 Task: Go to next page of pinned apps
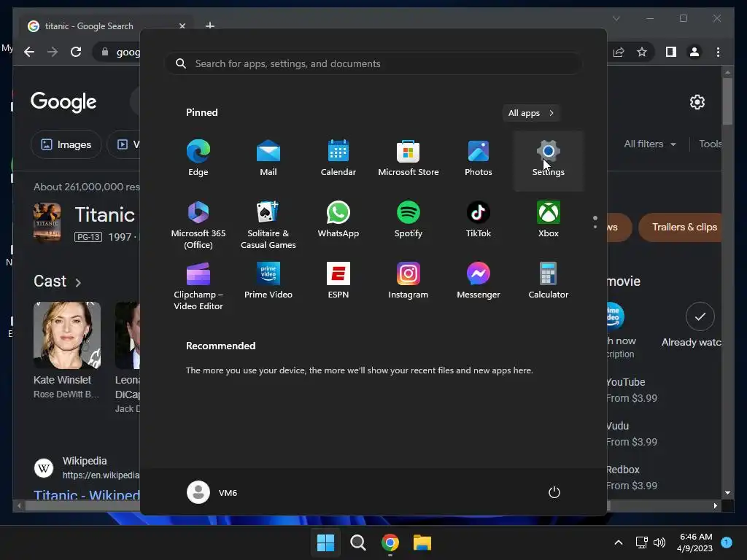[x=595, y=227]
